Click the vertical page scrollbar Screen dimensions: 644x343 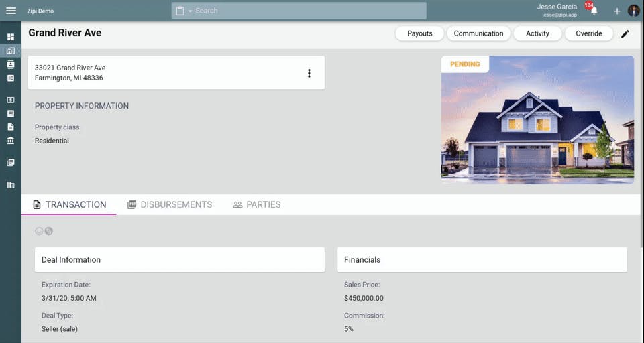pyautogui.click(x=642, y=135)
